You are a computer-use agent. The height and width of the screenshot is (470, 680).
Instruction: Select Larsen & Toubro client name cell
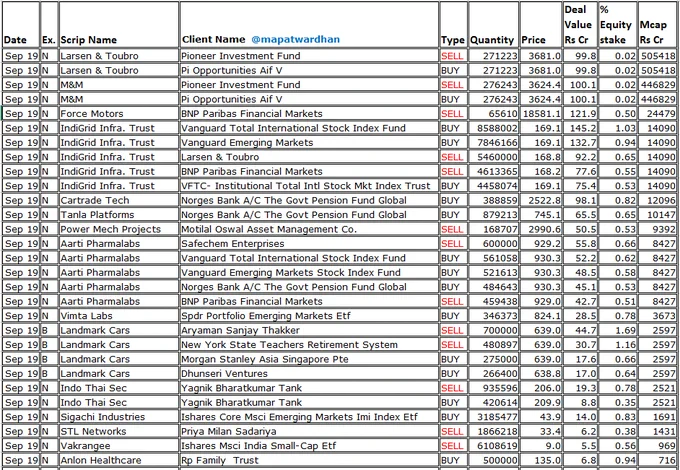[x=309, y=157]
